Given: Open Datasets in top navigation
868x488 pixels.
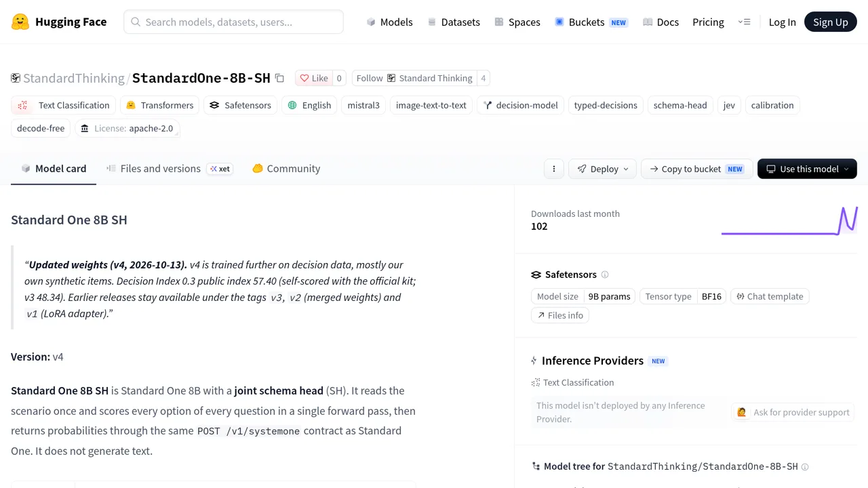Looking at the screenshot, I should click(x=454, y=22).
